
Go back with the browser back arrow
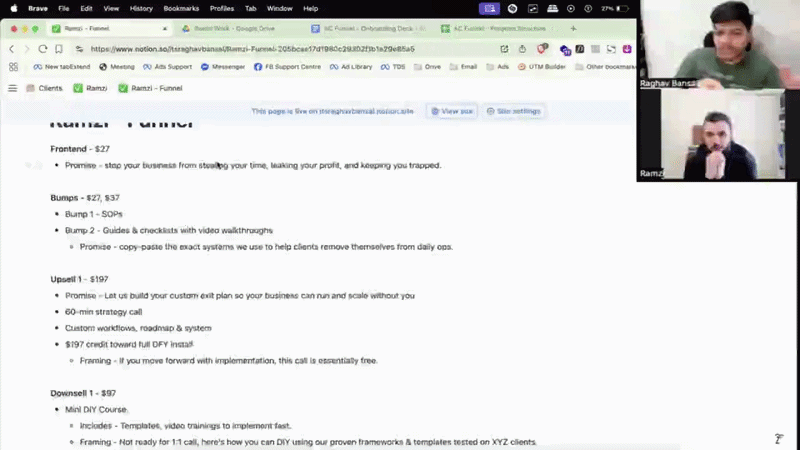coord(12,49)
